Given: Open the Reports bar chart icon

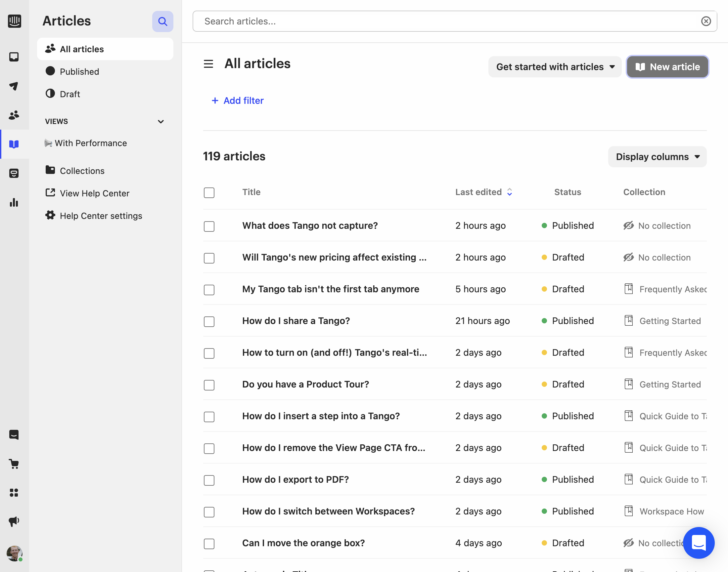Looking at the screenshot, I should tap(14, 202).
